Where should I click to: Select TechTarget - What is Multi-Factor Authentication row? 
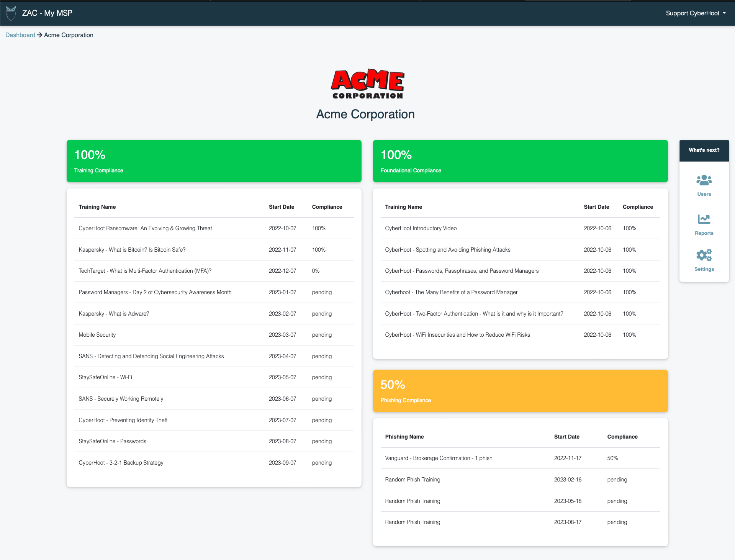tap(214, 271)
